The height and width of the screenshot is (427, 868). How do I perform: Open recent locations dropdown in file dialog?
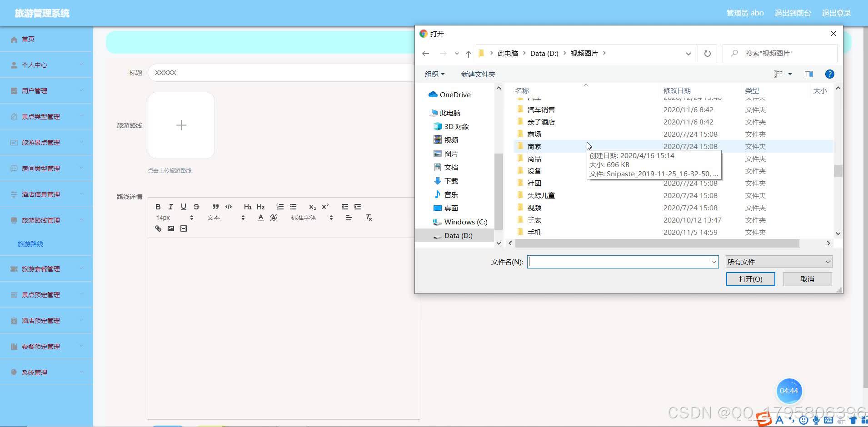pyautogui.click(x=457, y=54)
